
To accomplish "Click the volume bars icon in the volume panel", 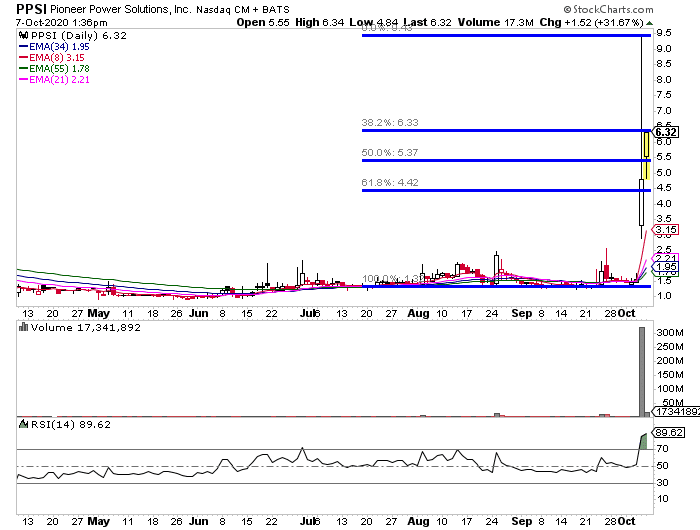I will coord(23,327).
